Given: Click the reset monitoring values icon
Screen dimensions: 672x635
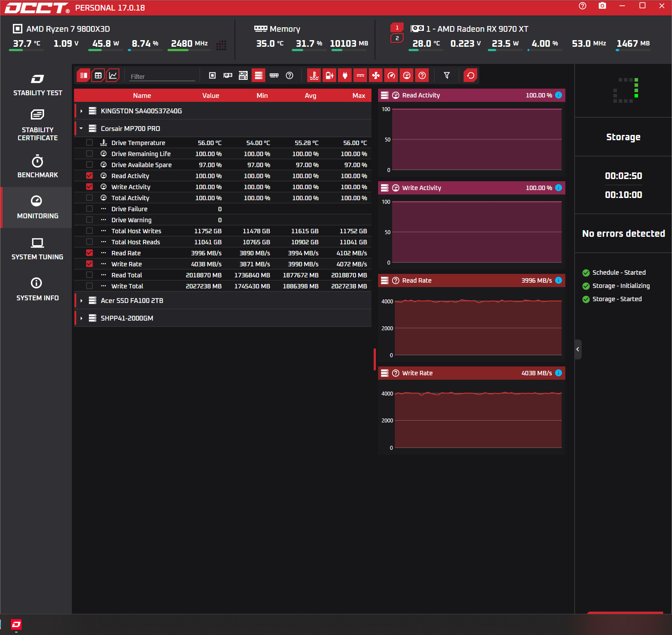Looking at the screenshot, I should point(471,75).
